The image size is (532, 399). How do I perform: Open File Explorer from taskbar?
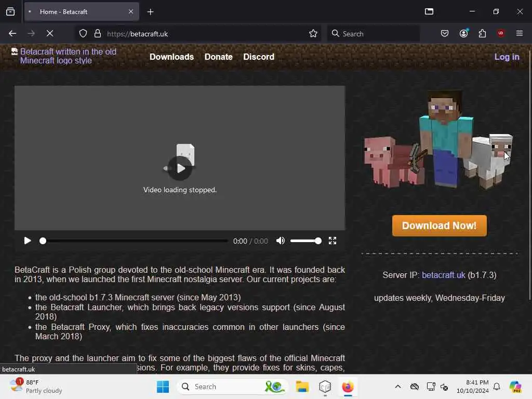(x=302, y=387)
